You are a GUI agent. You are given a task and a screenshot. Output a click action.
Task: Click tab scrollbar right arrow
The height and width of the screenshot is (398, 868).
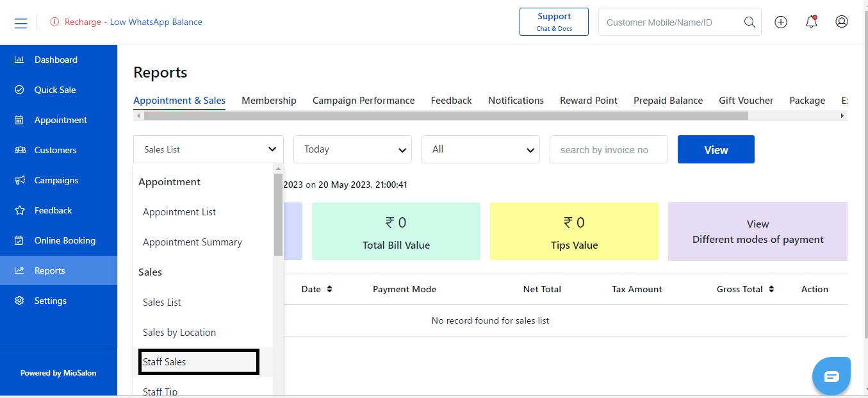click(842, 116)
